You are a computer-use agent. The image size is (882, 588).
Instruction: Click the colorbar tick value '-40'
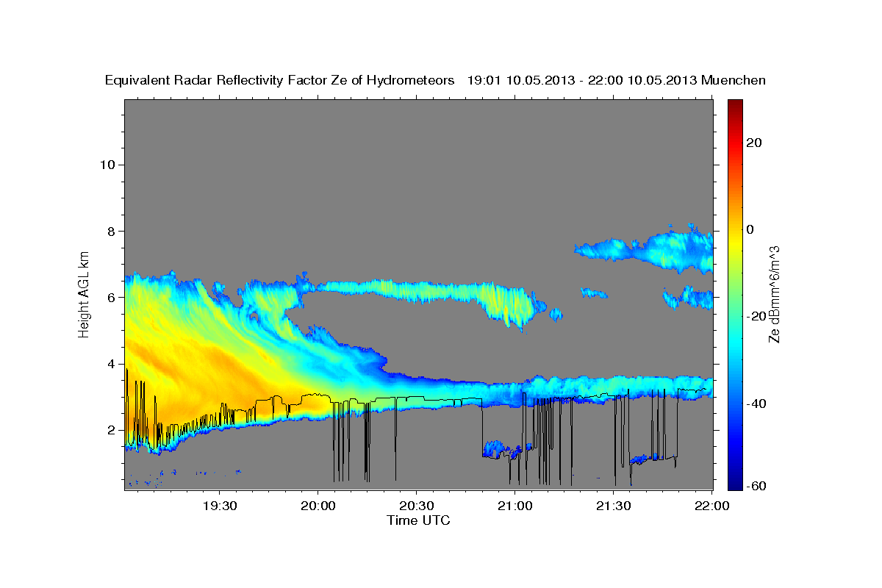tap(756, 403)
